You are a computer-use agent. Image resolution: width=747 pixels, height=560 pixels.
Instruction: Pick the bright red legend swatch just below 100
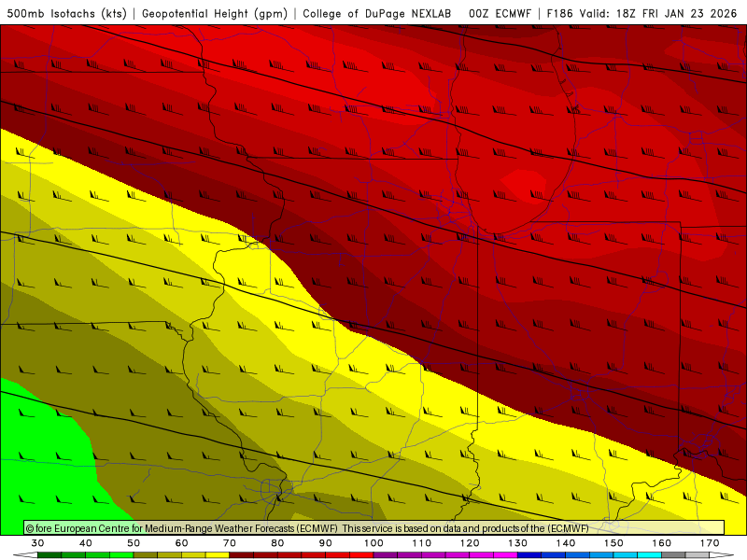[361, 555]
